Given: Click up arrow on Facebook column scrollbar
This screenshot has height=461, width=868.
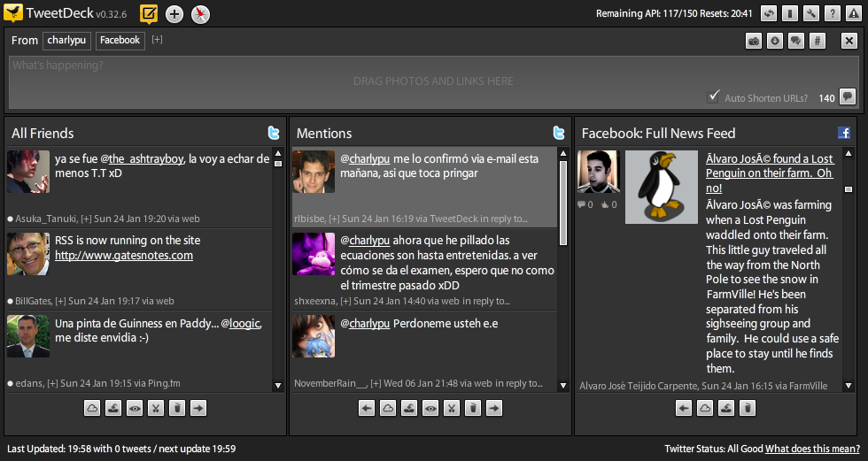Looking at the screenshot, I should [849, 153].
